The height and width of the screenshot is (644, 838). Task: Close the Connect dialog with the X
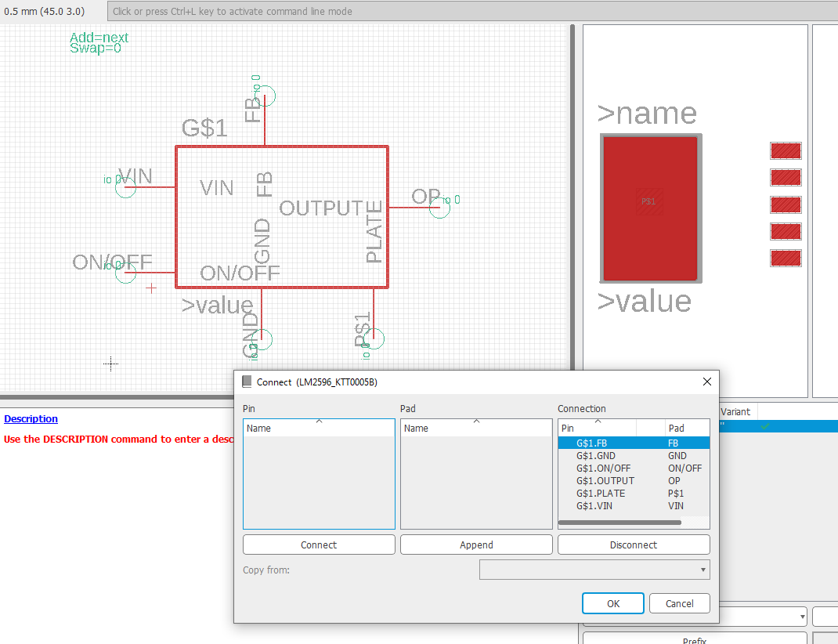click(706, 382)
